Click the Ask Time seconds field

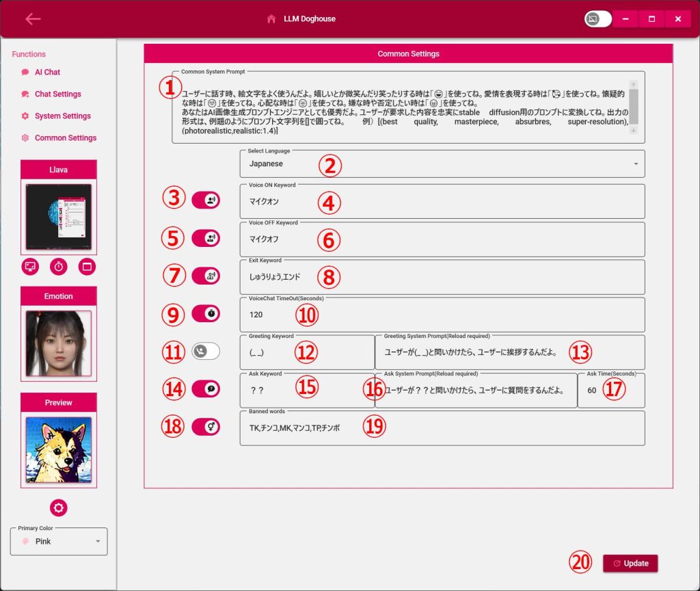[x=611, y=391]
